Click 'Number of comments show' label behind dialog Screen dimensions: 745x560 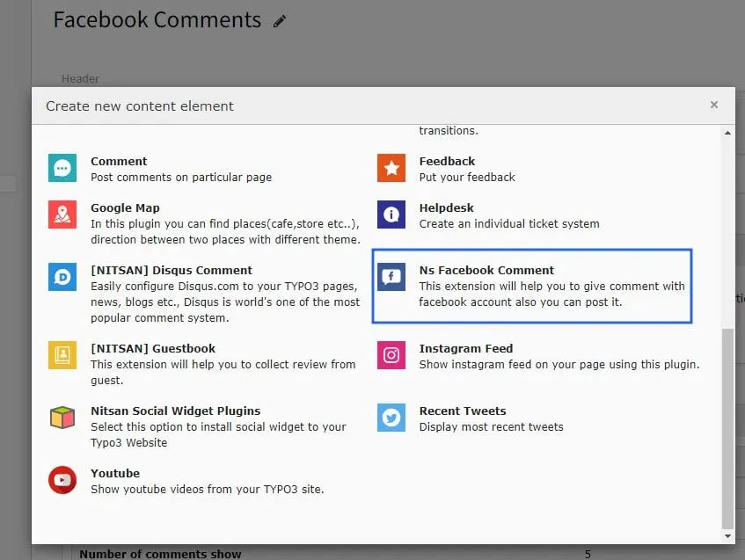[160, 555]
